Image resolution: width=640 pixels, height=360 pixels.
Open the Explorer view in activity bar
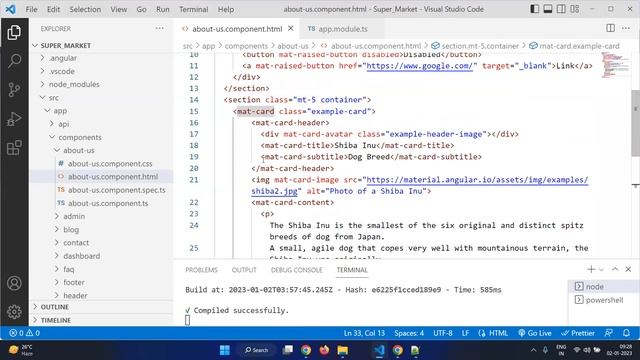14,32
